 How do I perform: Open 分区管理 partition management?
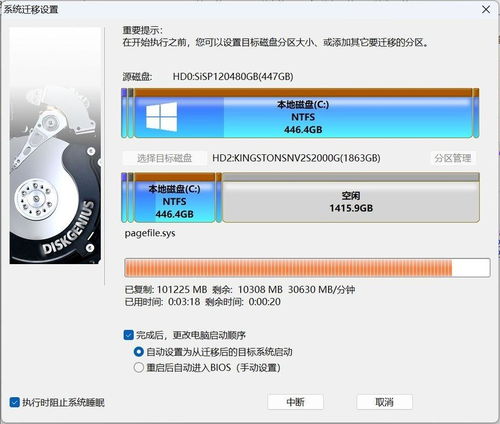[x=453, y=158]
